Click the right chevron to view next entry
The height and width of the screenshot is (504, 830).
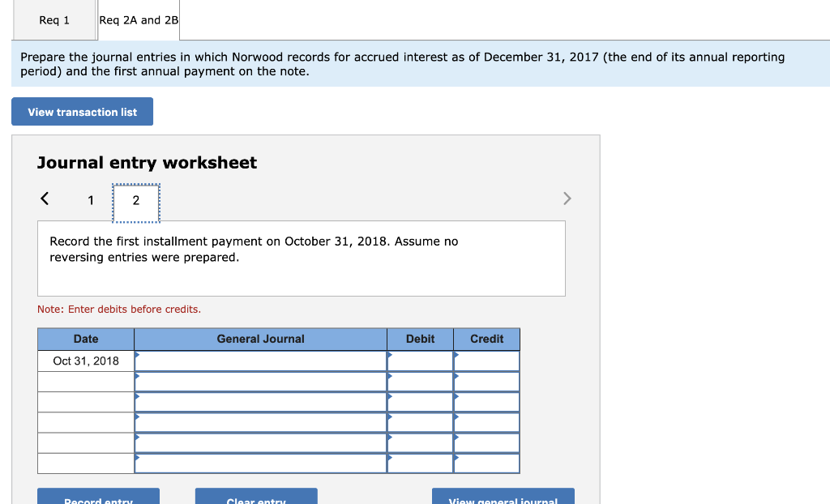pyautogui.click(x=567, y=199)
